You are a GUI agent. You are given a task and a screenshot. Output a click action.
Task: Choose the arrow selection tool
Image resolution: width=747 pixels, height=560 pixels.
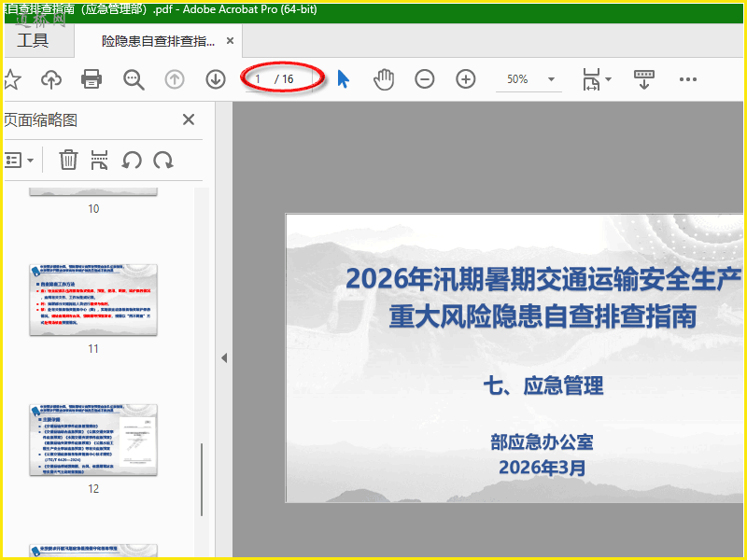[x=343, y=79]
